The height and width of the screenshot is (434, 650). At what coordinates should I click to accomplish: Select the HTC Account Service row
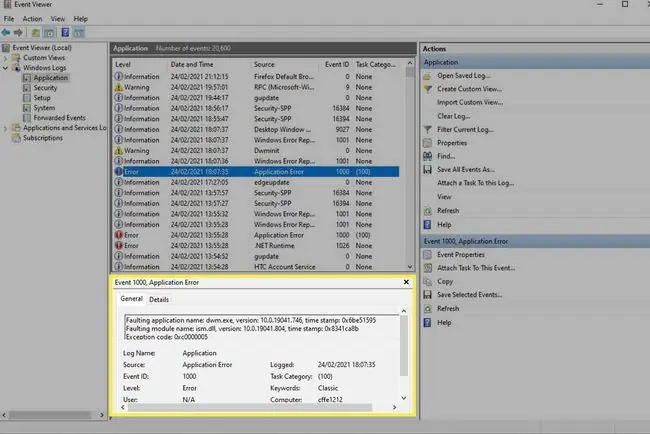pos(257,267)
